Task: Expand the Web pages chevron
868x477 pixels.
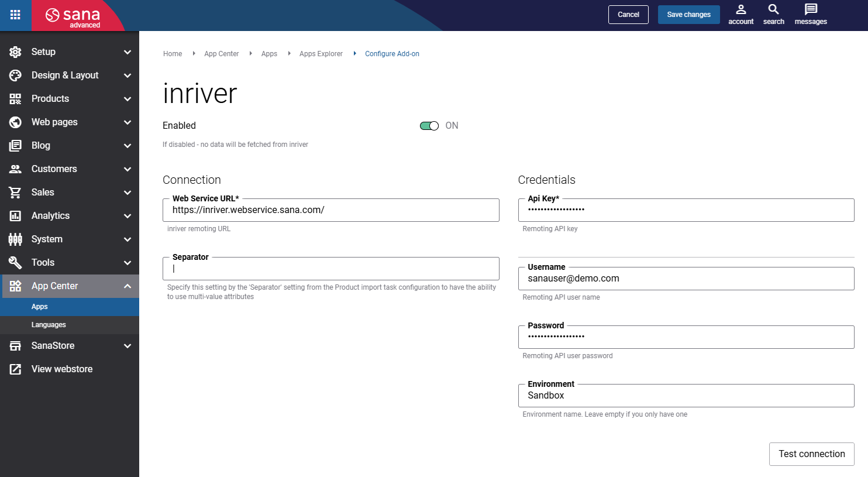Action: 128,122
